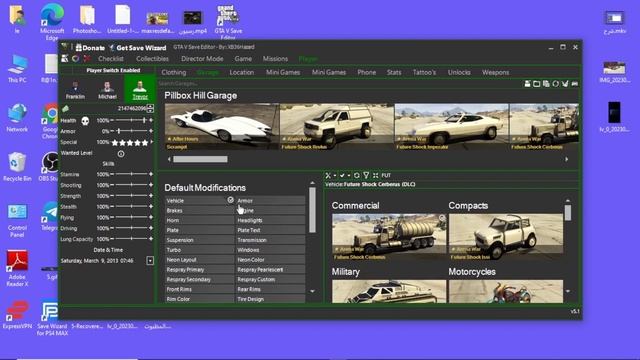
Task: Click the funnel filter icon in vehicle toolbar
Action: [366, 176]
